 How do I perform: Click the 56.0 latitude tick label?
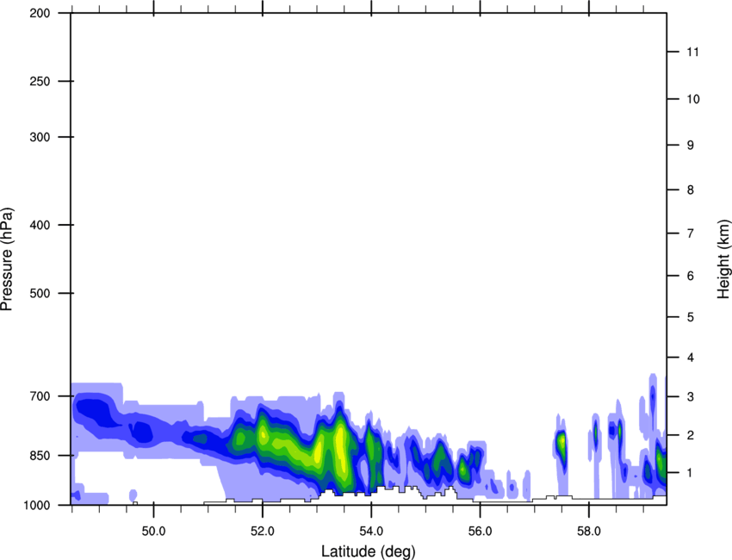tap(480, 532)
